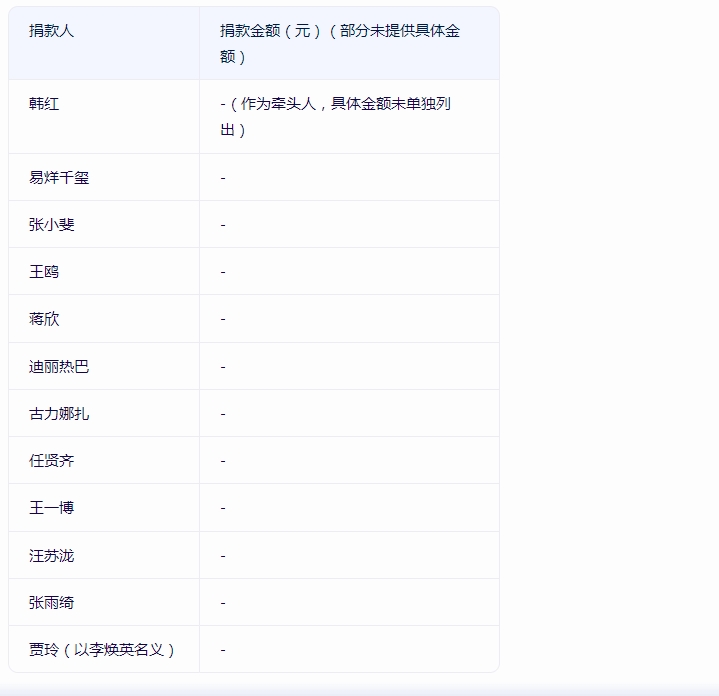Click on 张雨绮 in the table
This screenshot has width=719, height=696.
(x=52, y=603)
